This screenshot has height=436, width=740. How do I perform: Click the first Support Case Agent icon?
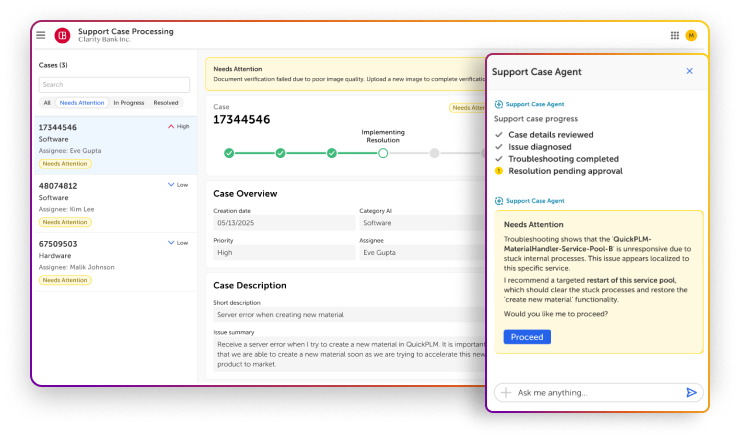pyautogui.click(x=499, y=104)
